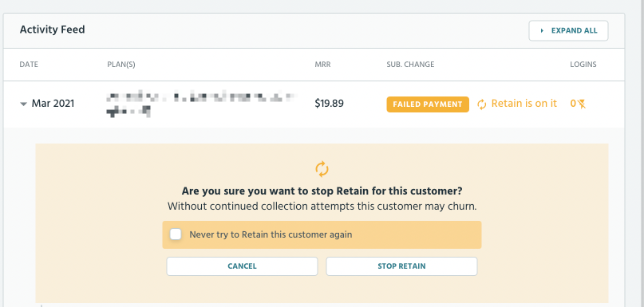Viewport: 644px width, 307px height.
Task: Expand all activity feed entries
Action: [x=568, y=31]
